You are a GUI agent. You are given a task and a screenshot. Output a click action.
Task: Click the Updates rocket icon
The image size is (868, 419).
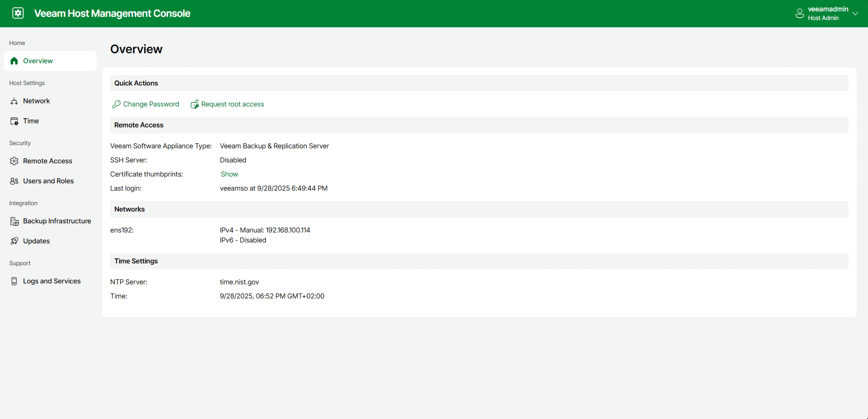click(x=14, y=241)
